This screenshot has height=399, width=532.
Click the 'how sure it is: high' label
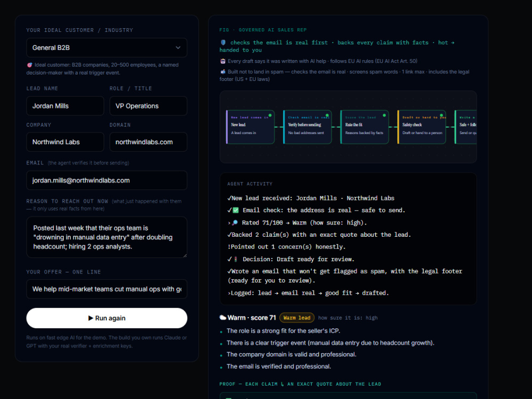[348, 318]
